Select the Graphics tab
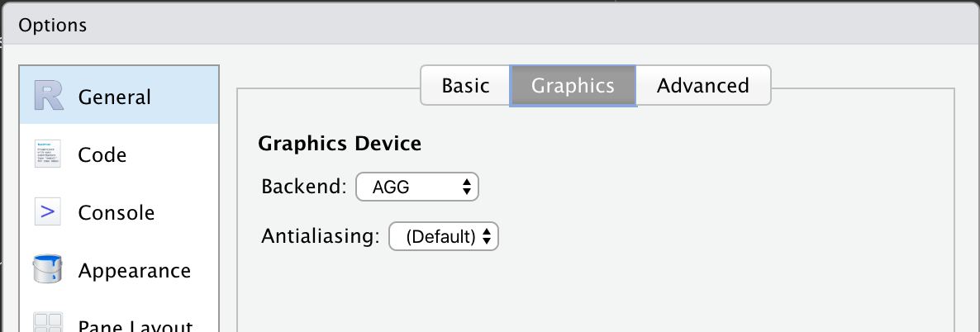 573,85
